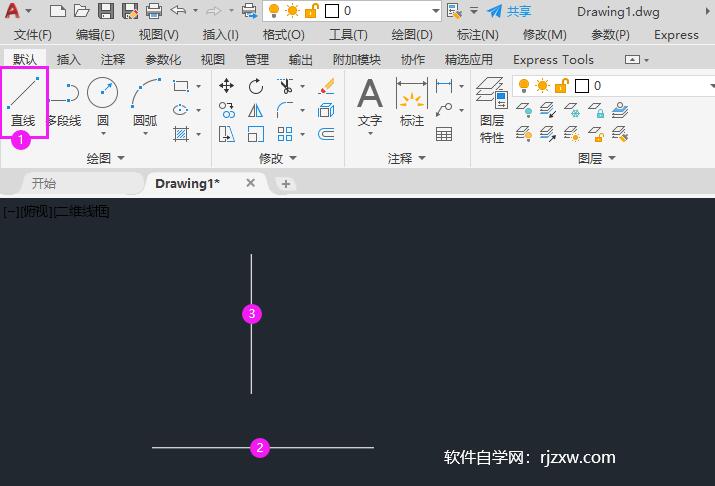The image size is (715, 486).
Task: Click the [二维线框] visual style label
Action: 82,211
